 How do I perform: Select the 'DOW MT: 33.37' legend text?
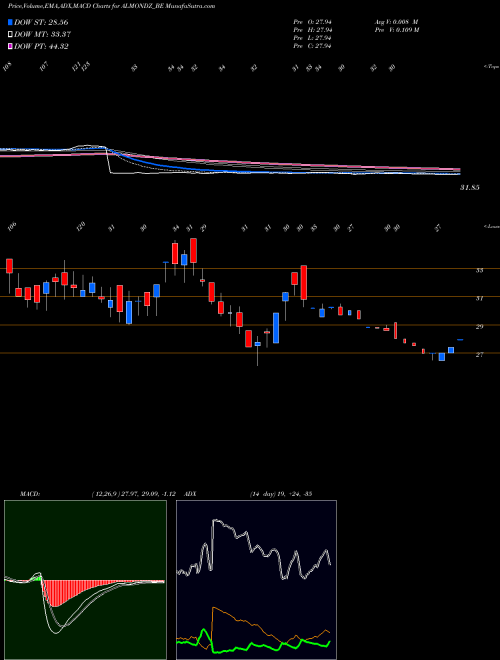[x=42, y=35]
